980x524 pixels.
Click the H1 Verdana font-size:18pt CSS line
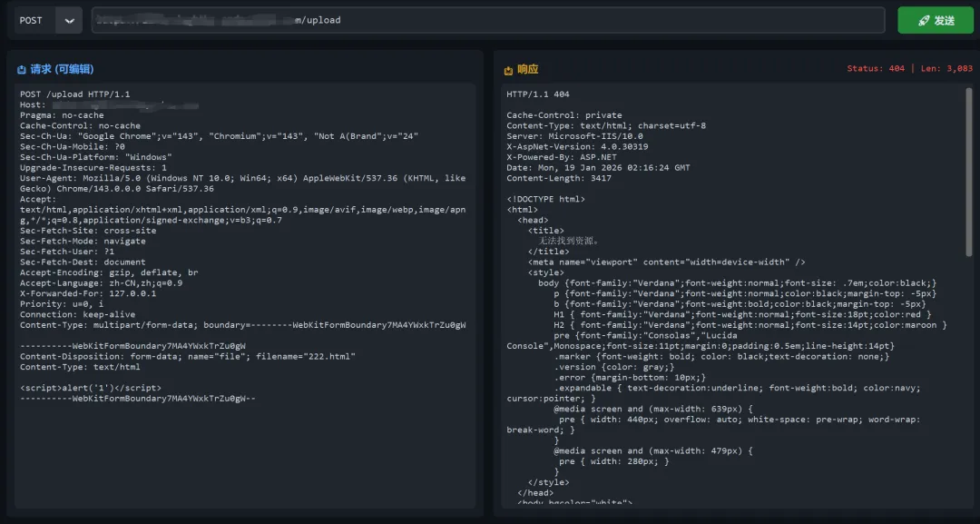point(742,314)
